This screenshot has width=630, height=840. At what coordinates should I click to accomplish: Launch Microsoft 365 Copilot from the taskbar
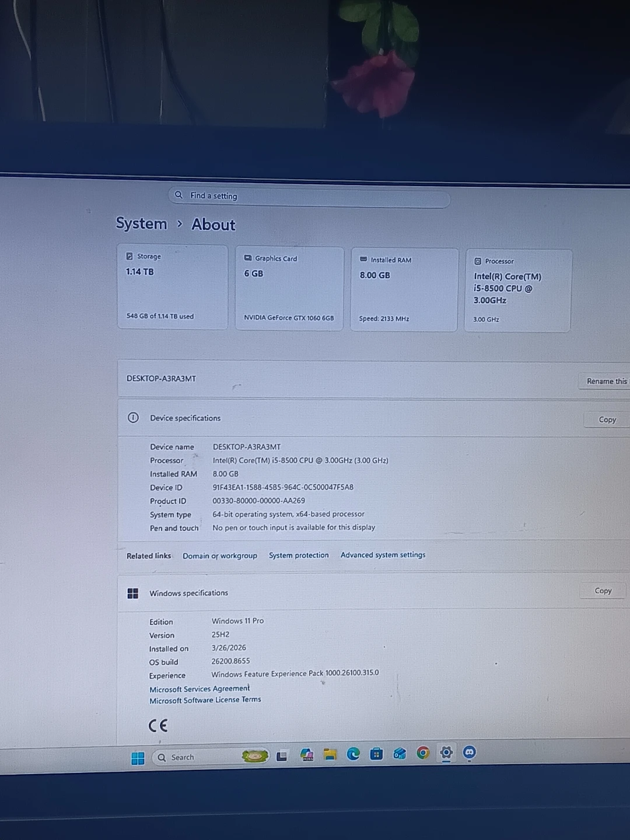click(x=307, y=755)
